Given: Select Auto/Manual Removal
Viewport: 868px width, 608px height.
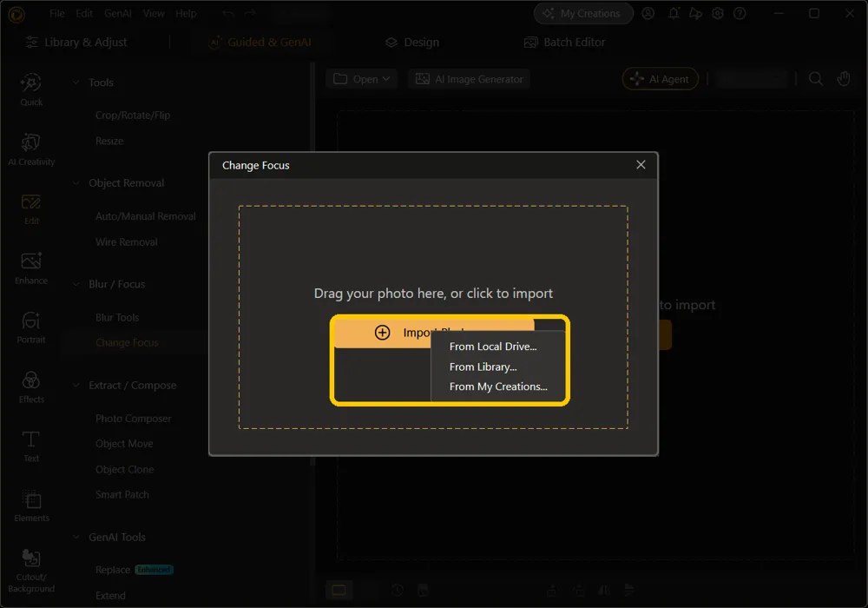Looking at the screenshot, I should pyautogui.click(x=145, y=216).
